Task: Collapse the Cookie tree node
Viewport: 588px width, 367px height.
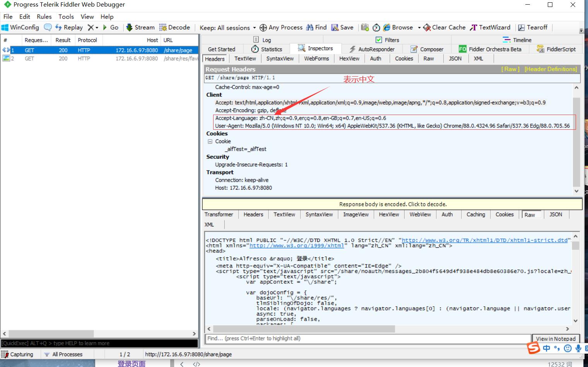Action: click(210, 141)
